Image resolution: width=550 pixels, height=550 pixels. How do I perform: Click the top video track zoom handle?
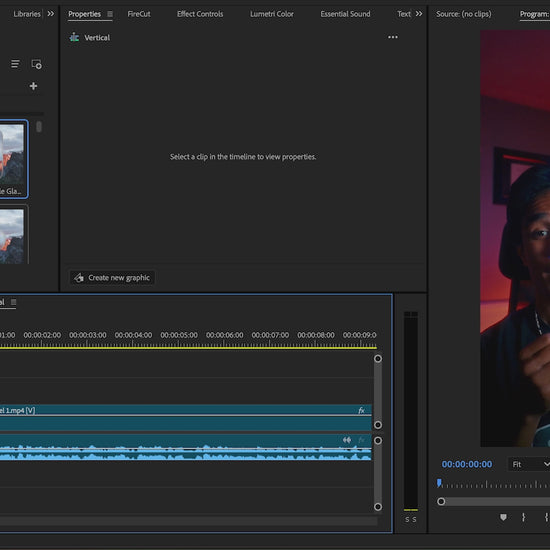[x=378, y=358]
